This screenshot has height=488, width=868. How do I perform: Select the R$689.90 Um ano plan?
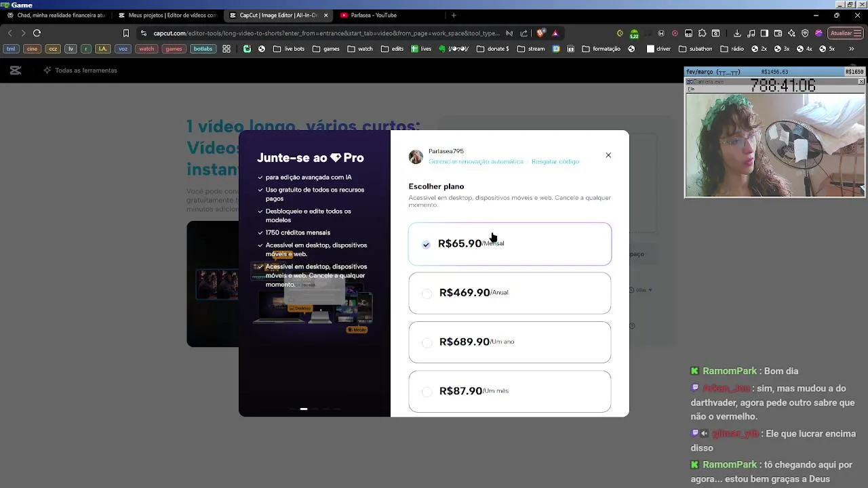[510, 342]
